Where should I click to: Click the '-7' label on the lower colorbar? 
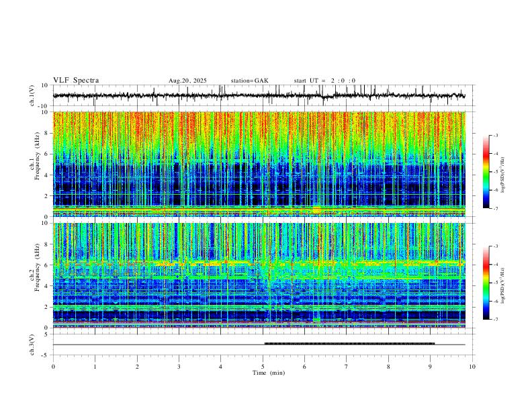point(495,320)
